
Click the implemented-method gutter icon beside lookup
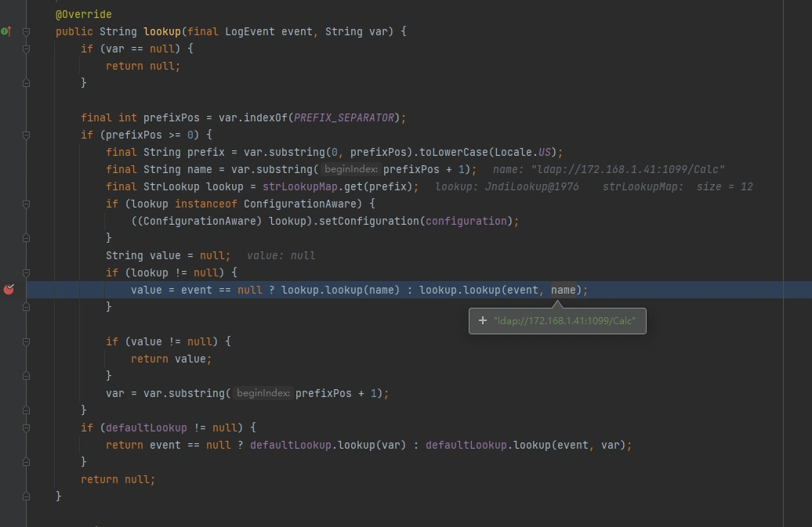5,31
